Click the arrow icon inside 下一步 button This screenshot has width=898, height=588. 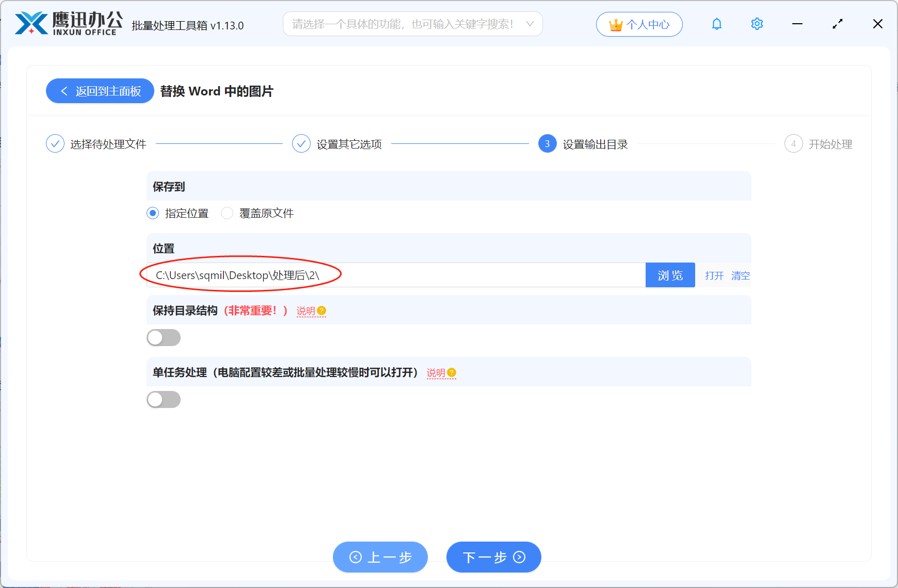pos(519,557)
